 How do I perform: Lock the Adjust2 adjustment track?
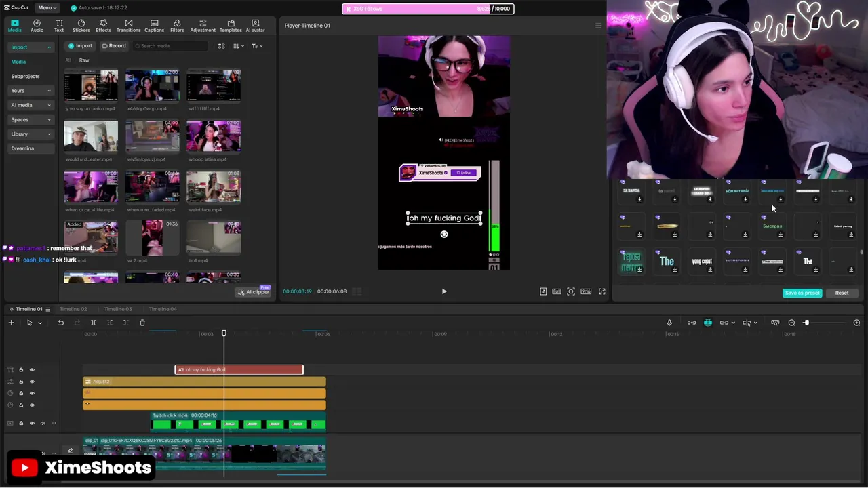(21, 382)
